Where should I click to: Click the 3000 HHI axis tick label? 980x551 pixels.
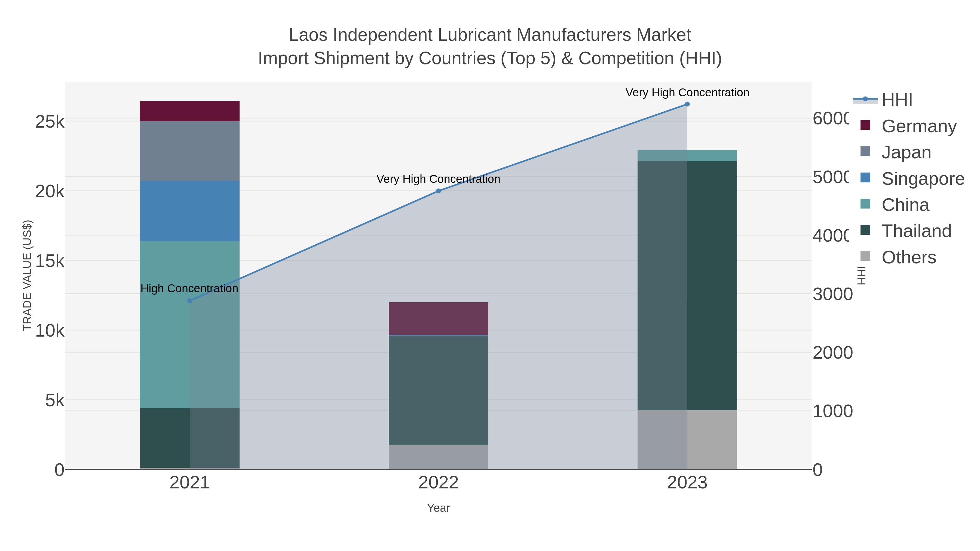tap(833, 294)
